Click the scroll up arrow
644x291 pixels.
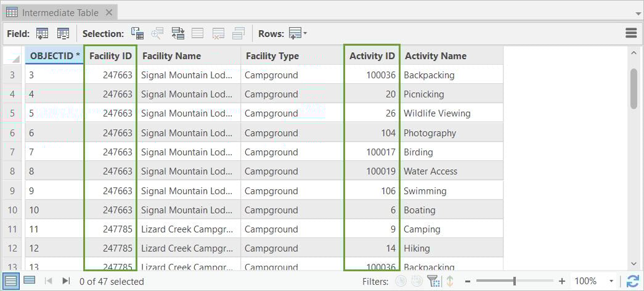click(634, 52)
